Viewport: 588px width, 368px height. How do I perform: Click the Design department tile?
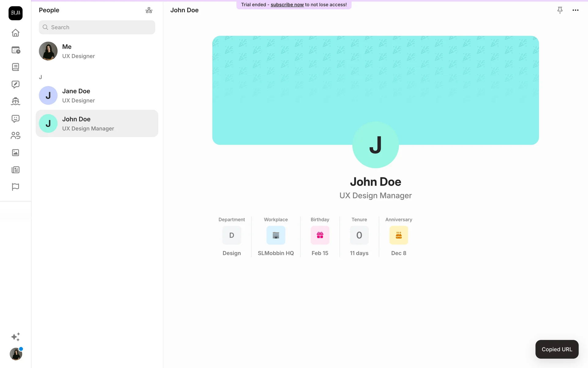pyautogui.click(x=232, y=235)
